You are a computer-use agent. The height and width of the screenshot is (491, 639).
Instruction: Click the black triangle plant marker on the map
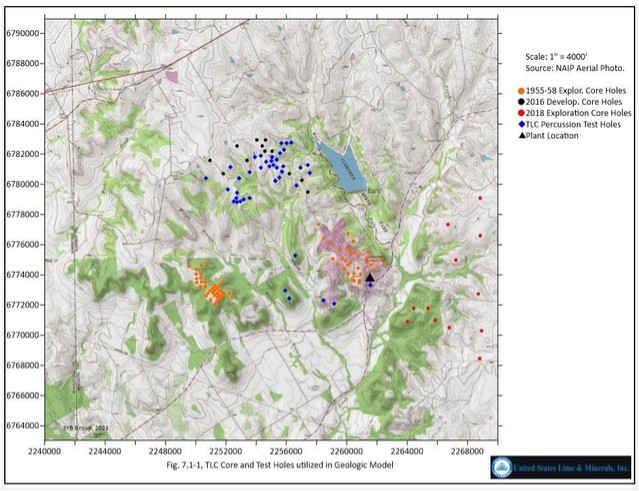(370, 277)
